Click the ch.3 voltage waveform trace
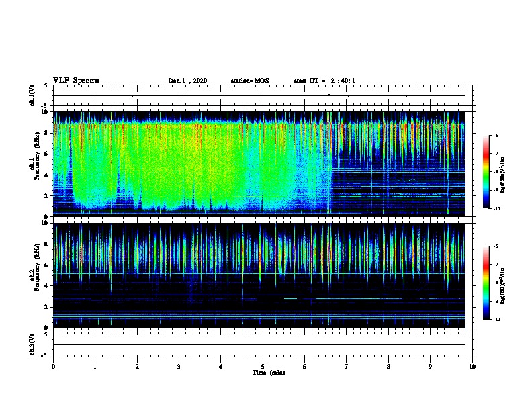The width and height of the screenshot is (532, 411). point(259,345)
